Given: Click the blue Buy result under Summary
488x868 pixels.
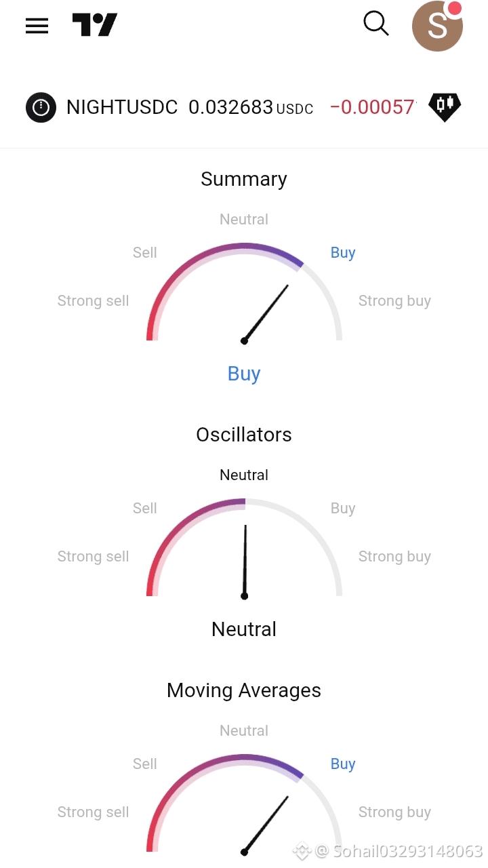Looking at the screenshot, I should click(244, 374).
